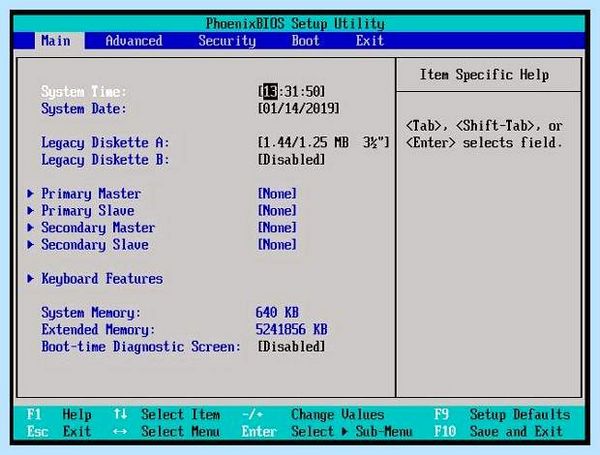
Task: Select the minutes field 31 in System Time
Action: 292,92
